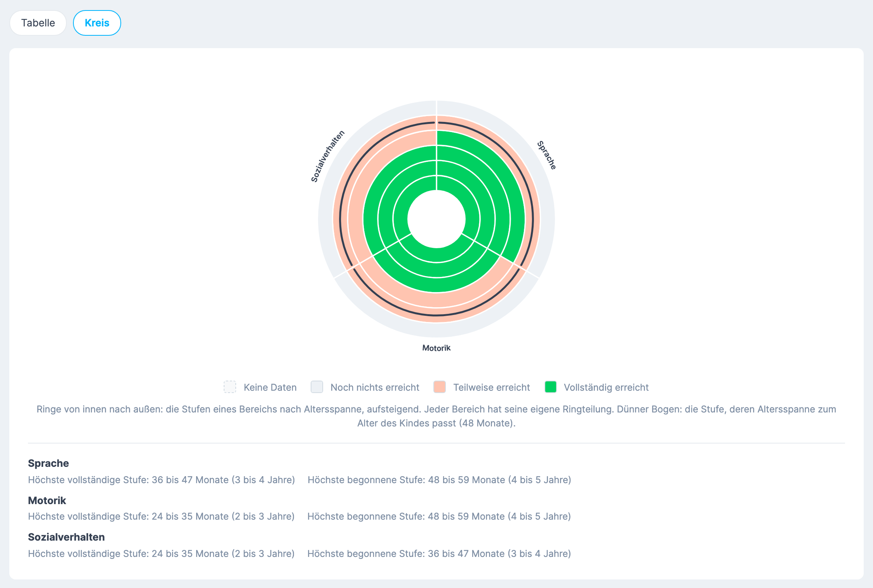The height and width of the screenshot is (588, 873).
Task: Click the Teilweise erreicht legend swatch
Action: coord(440,387)
